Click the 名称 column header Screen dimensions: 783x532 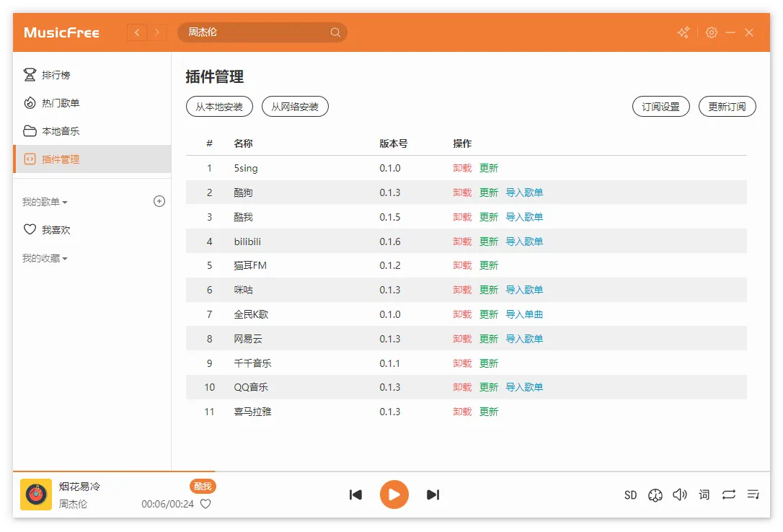[243, 143]
